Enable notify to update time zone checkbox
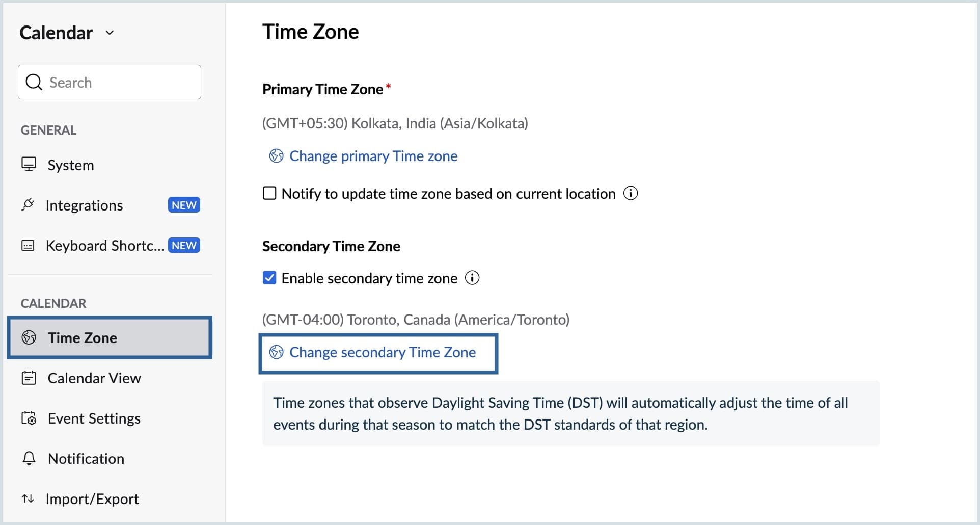980x525 pixels. pyautogui.click(x=269, y=194)
